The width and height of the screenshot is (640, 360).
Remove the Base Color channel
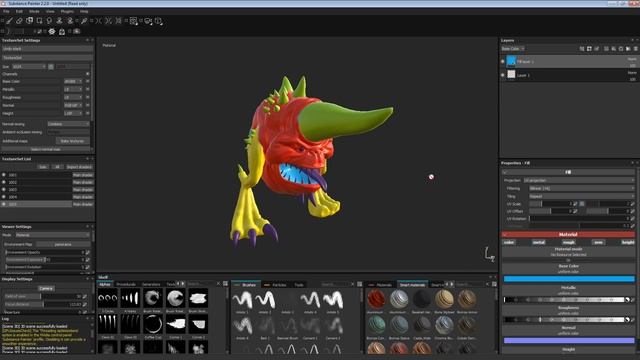[87, 82]
